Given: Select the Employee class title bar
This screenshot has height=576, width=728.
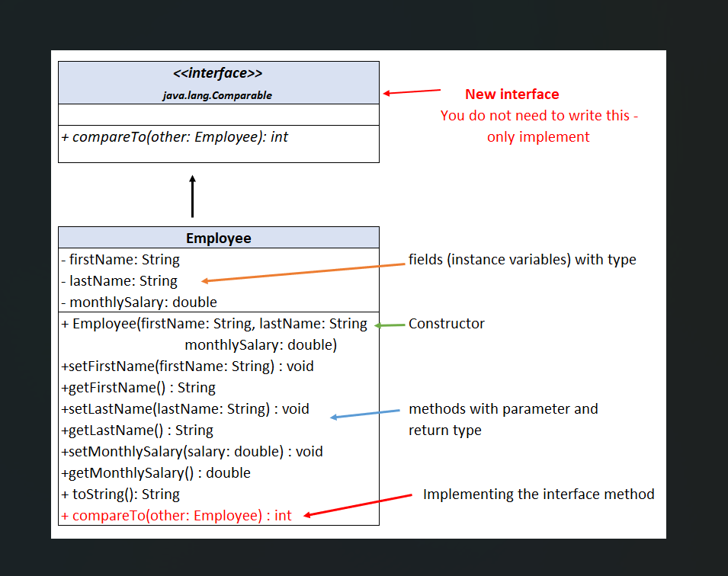Looking at the screenshot, I should click(x=218, y=237).
